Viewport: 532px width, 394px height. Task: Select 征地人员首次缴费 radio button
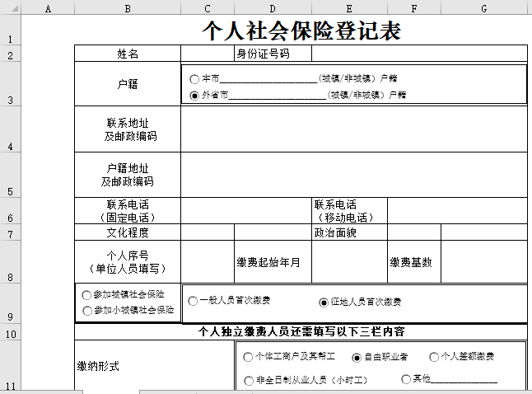click(324, 302)
